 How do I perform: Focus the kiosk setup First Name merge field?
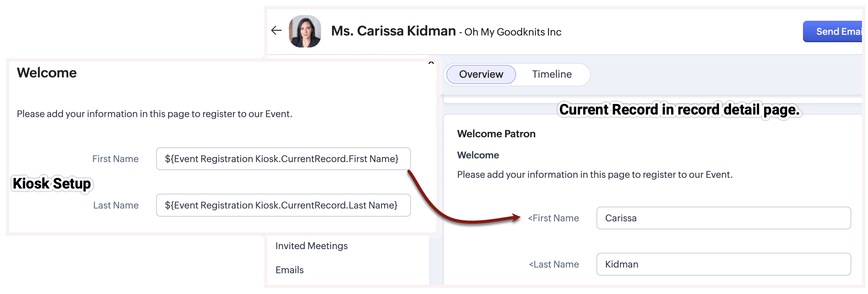coord(283,159)
